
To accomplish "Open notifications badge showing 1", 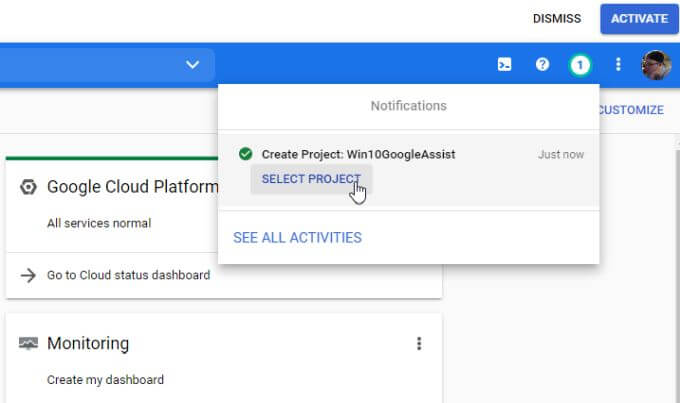I will (580, 65).
